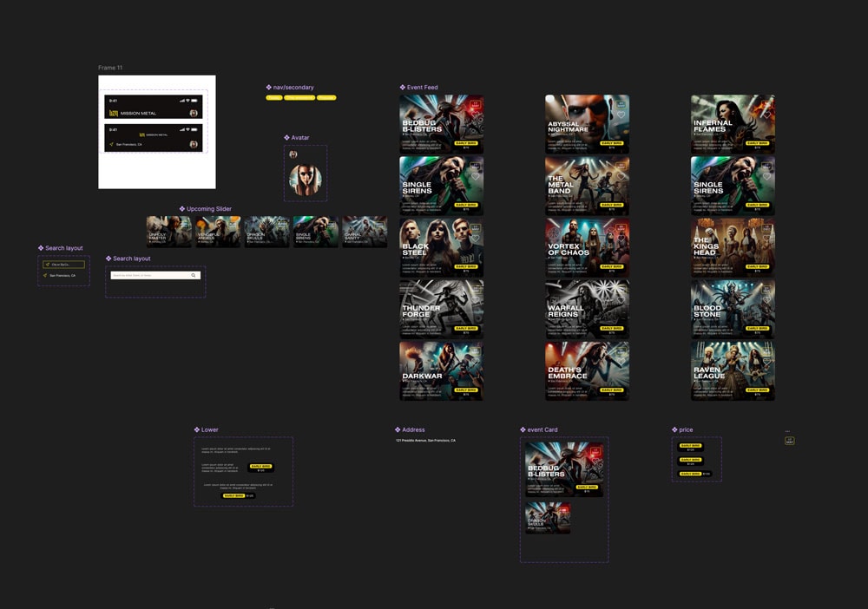The width and height of the screenshot is (868, 609).
Task: Click inside the search input field
Action: click(155, 276)
